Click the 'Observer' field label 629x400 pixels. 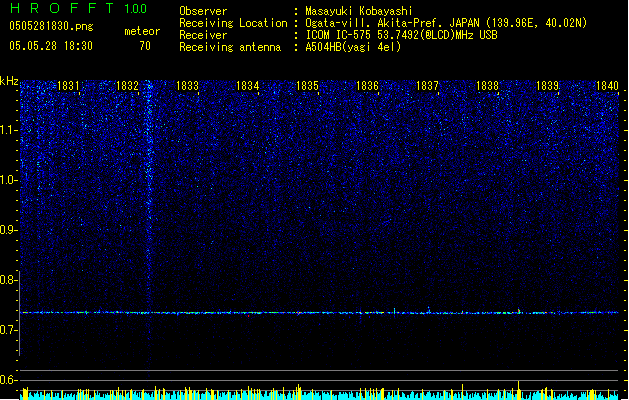tap(203, 11)
